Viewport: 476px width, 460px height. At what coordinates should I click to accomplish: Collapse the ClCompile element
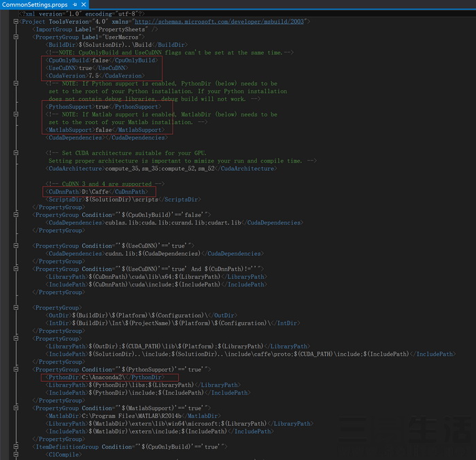click(x=16, y=455)
